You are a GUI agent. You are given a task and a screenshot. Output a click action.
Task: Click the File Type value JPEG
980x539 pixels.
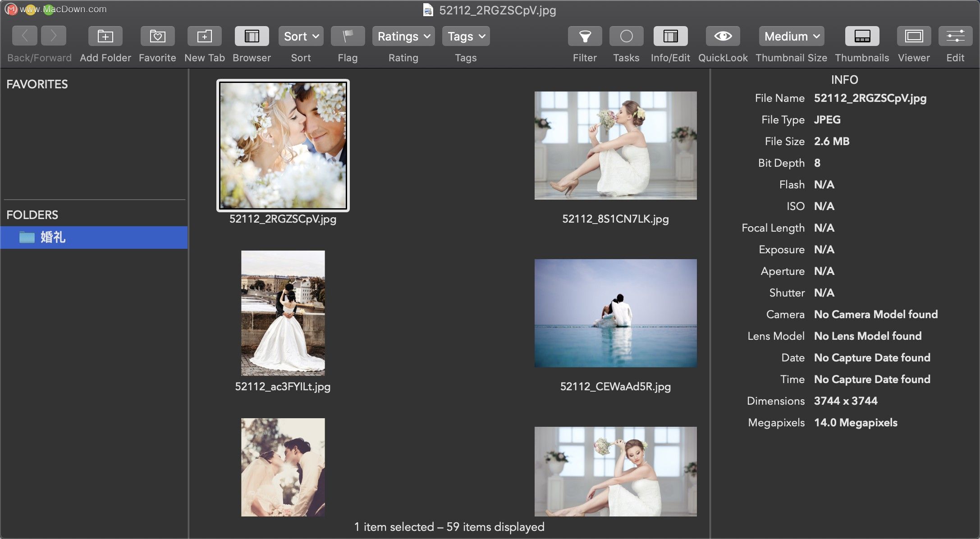pyautogui.click(x=827, y=120)
